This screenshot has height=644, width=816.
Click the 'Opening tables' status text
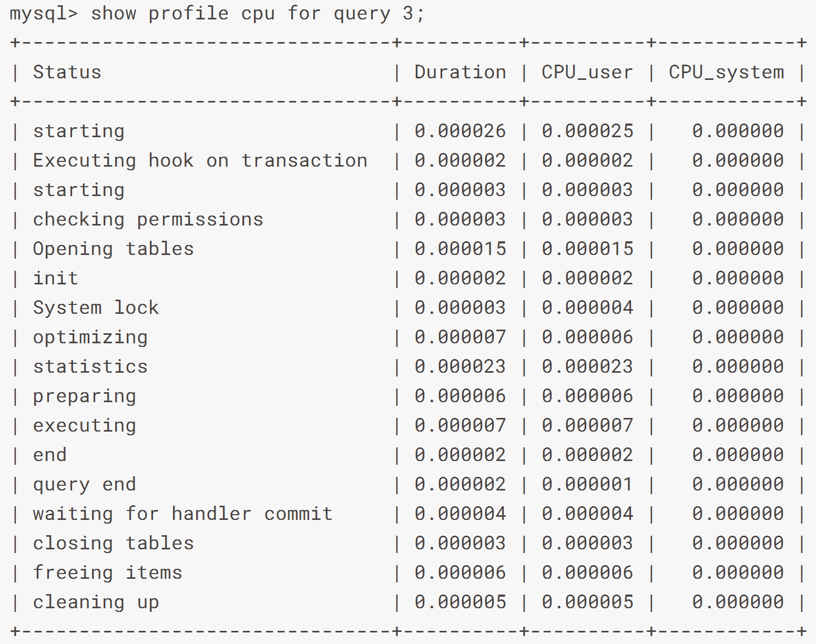click(x=113, y=249)
